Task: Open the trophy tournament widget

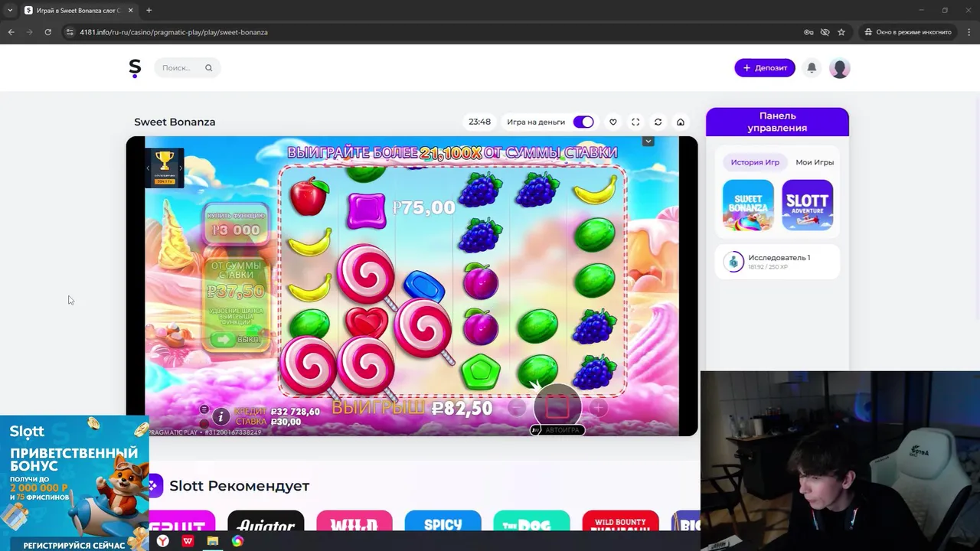Action: point(165,167)
